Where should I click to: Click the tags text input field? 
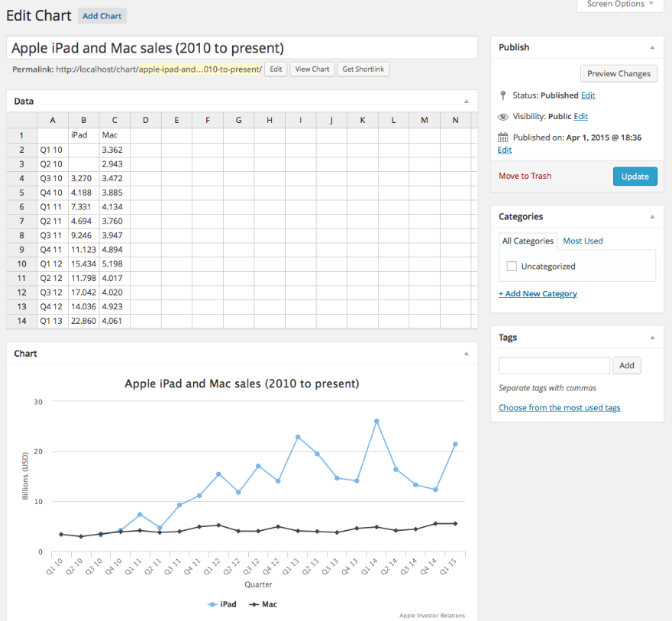point(554,365)
